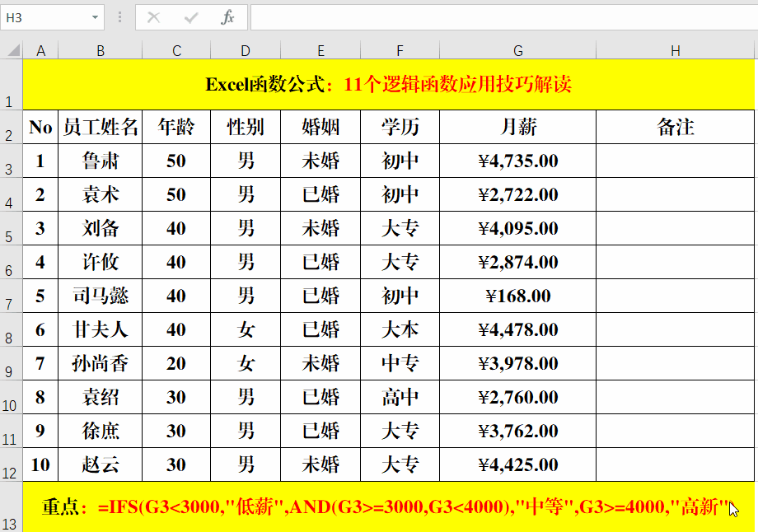Select row 8 header

tap(11, 329)
